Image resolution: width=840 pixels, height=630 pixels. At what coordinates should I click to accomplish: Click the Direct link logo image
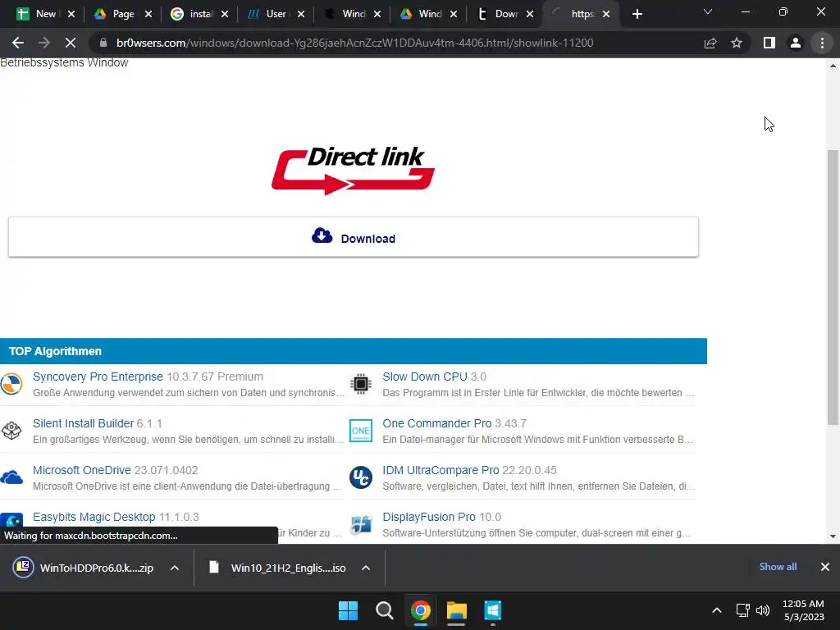coord(353,170)
